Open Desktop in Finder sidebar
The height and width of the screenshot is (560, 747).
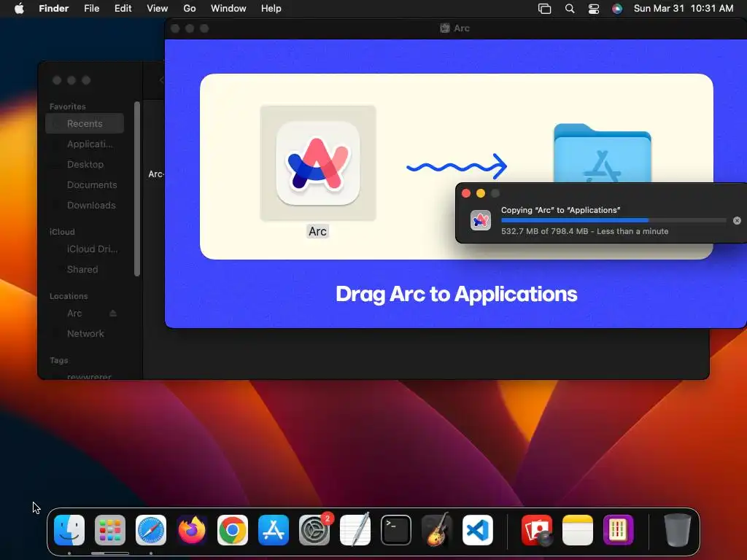(85, 164)
